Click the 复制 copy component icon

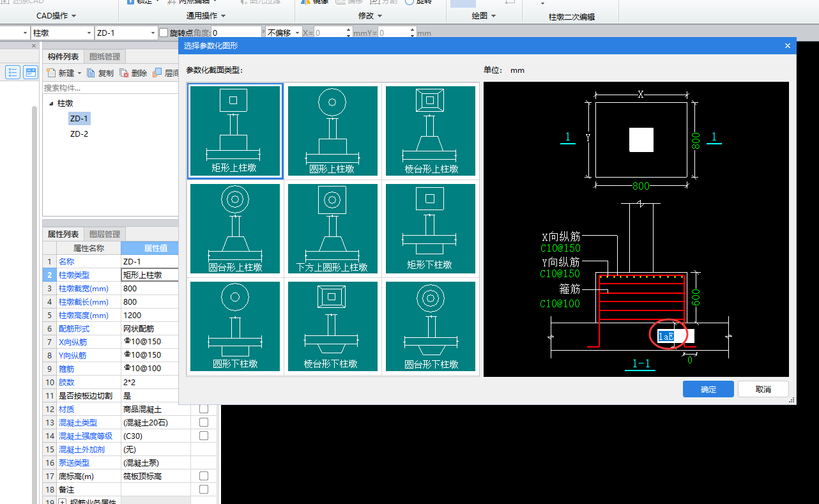[x=91, y=73]
